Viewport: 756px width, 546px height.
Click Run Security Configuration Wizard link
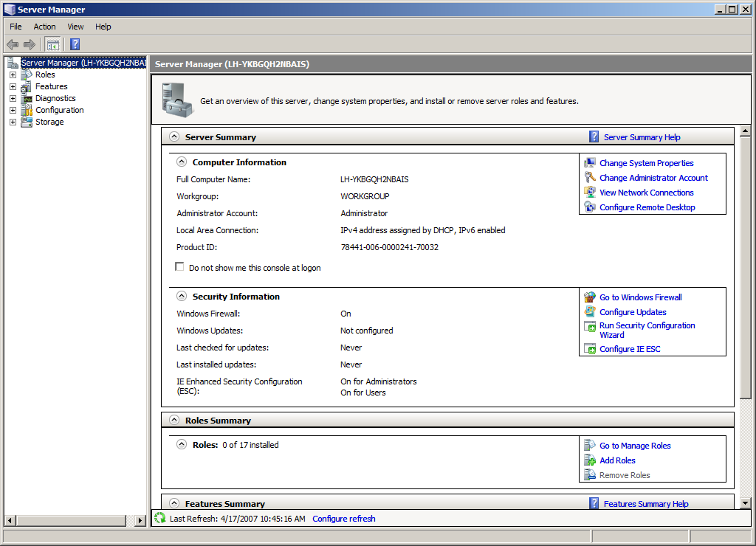[x=647, y=325]
